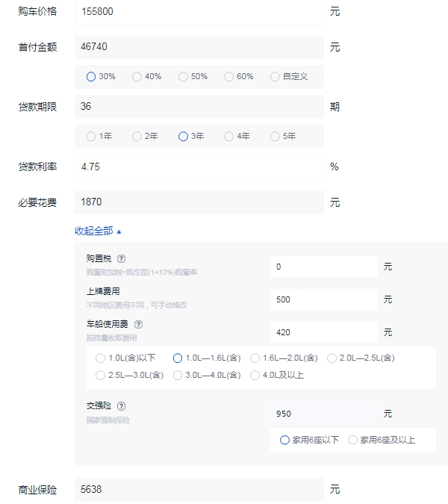
Task: Click the 购置税 help question-mark icon
Action: (x=121, y=259)
